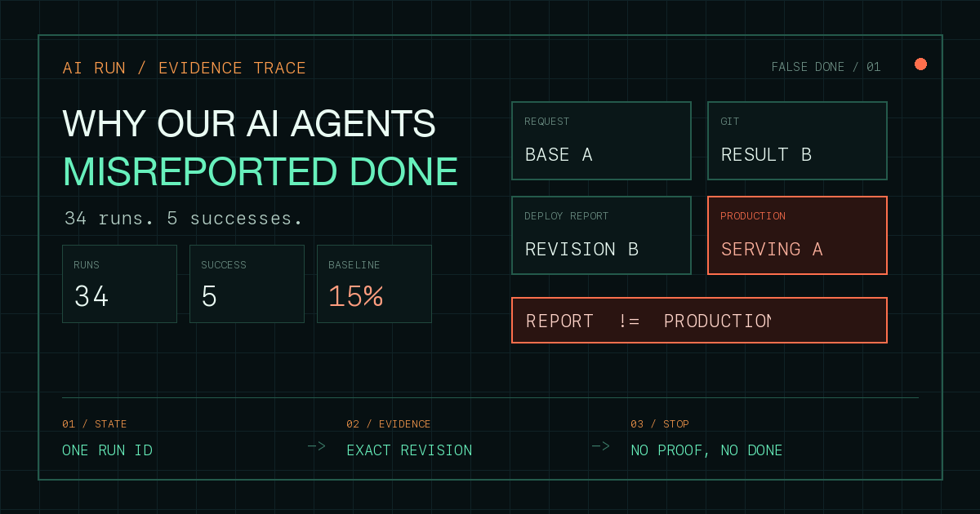Click the '01 / STATE' label
Viewport: 980px width, 514px height.
(95, 424)
